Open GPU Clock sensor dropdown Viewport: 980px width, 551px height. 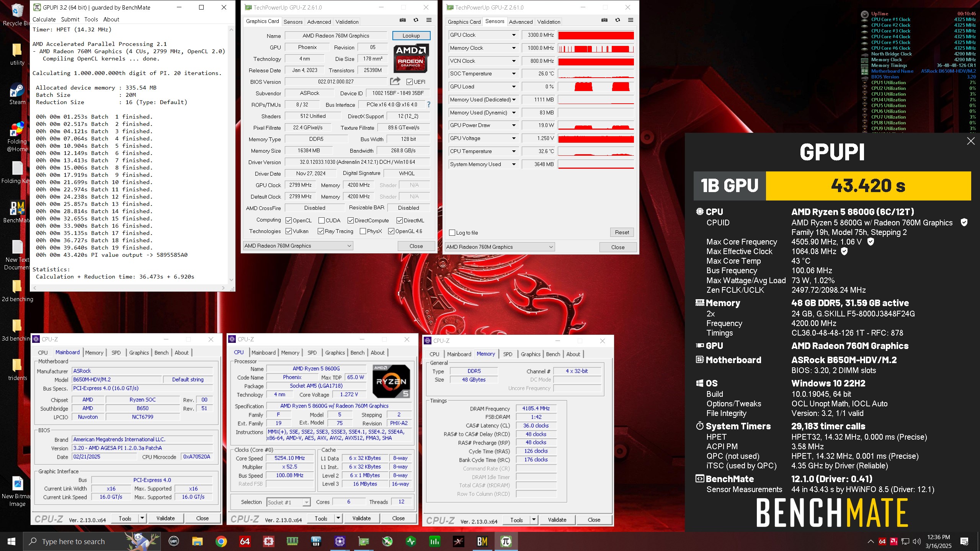[x=514, y=35]
